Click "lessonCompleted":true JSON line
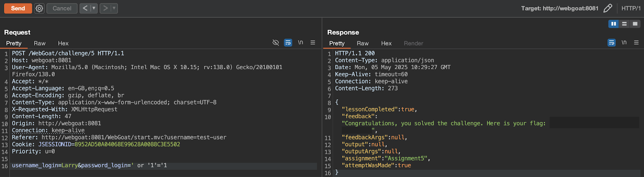 click(379, 109)
